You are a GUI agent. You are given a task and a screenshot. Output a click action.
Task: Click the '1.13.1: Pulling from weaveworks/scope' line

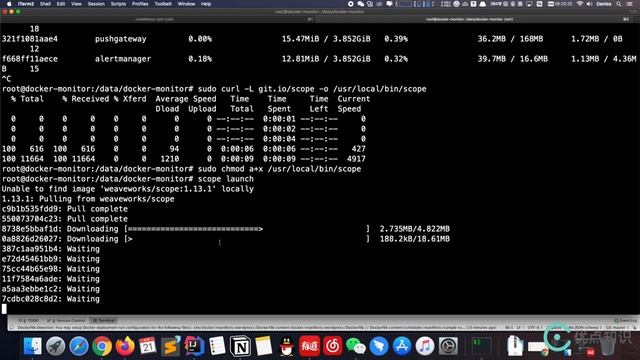coord(88,199)
